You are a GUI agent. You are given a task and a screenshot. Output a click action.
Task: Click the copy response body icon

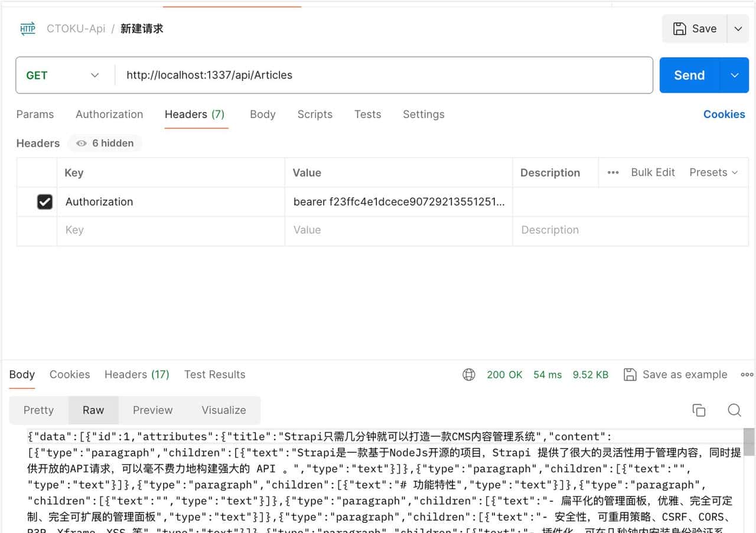click(x=699, y=410)
